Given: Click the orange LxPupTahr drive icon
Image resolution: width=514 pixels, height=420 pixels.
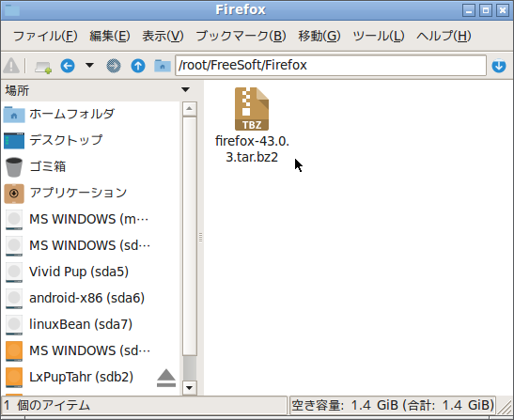Looking at the screenshot, I should tap(14, 378).
